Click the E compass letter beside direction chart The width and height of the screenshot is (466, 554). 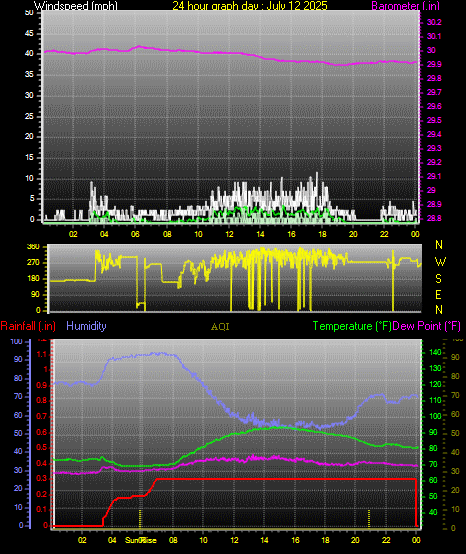point(438,295)
